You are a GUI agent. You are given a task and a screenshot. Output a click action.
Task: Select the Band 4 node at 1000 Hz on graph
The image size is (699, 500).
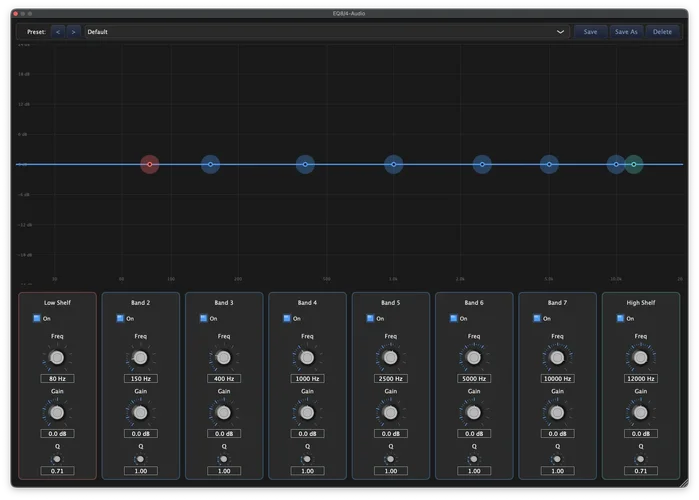tap(394, 164)
